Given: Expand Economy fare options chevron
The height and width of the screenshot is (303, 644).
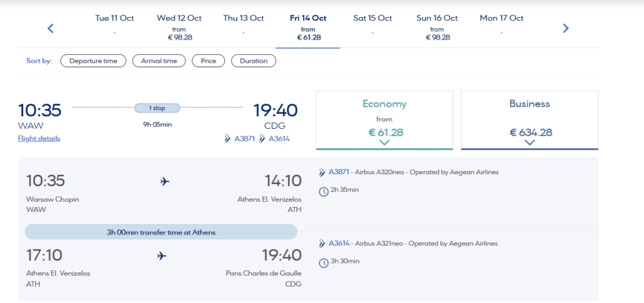Looking at the screenshot, I should pyautogui.click(x=384, y=143).
